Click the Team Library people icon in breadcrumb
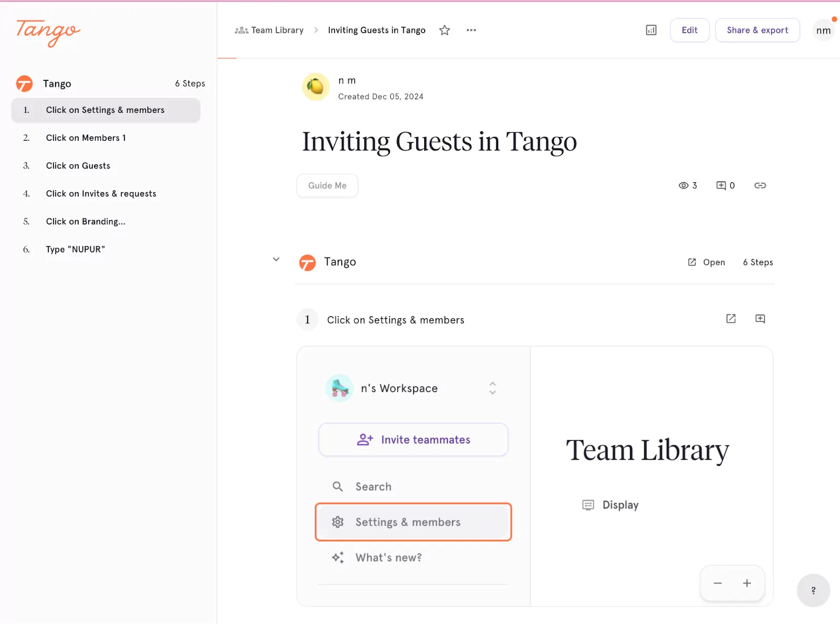The image size is (840, 624). 241,30
